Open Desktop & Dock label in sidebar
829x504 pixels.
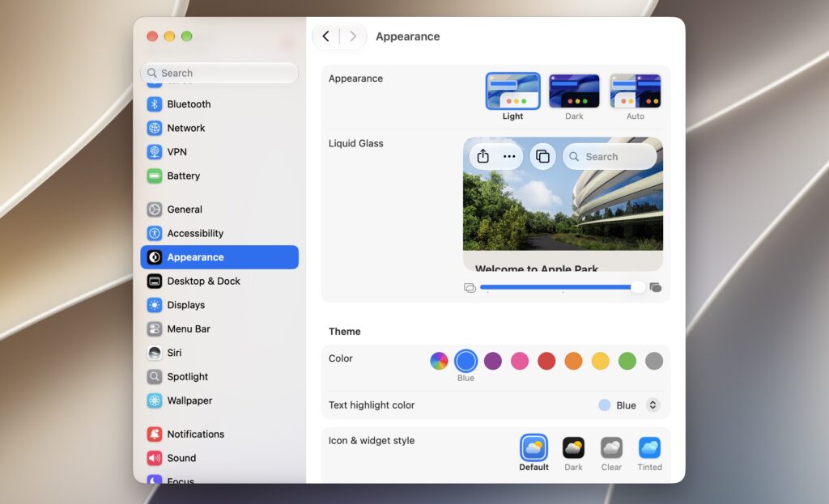pyautogui.click(x=203, y=281)
